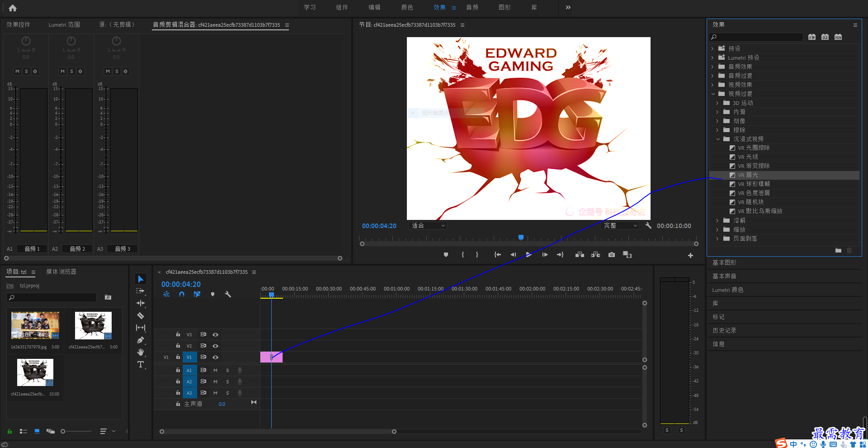Show more workspaces chevron
Viewport: 868px width, 448px height.
[x=568, y=7]
